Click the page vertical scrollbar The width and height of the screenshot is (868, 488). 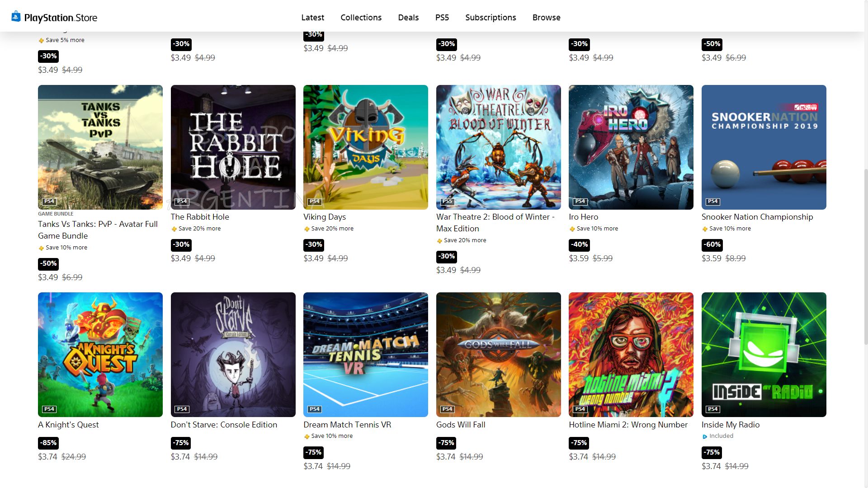(865, 258)
